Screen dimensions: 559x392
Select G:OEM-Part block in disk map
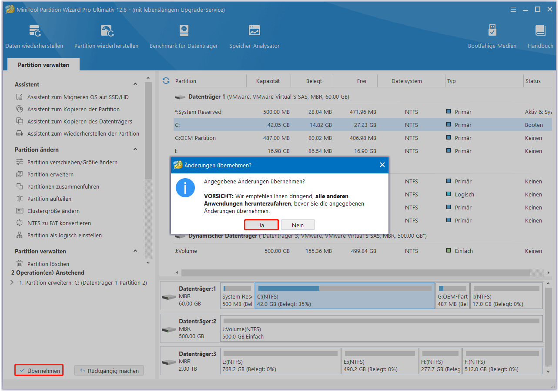(453, 296)
